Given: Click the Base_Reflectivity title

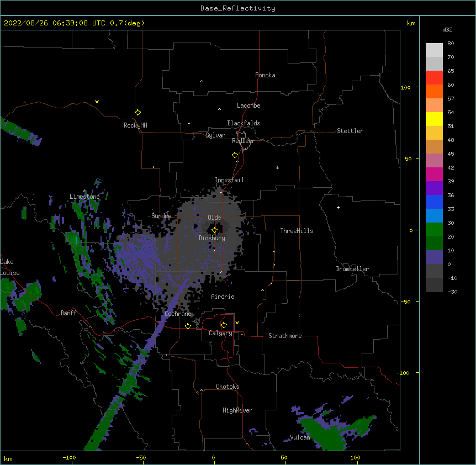Looking at the screenshot, I should point(238,8).
